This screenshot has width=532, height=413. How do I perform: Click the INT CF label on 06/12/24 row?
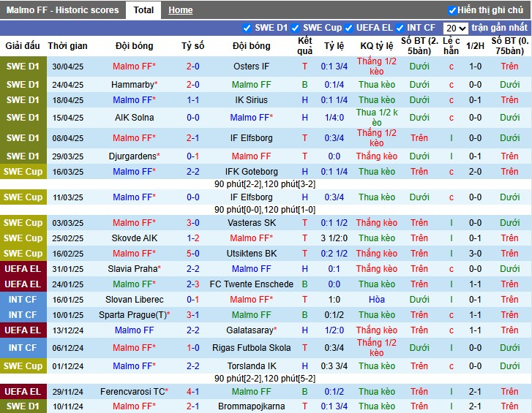point(23,348)
